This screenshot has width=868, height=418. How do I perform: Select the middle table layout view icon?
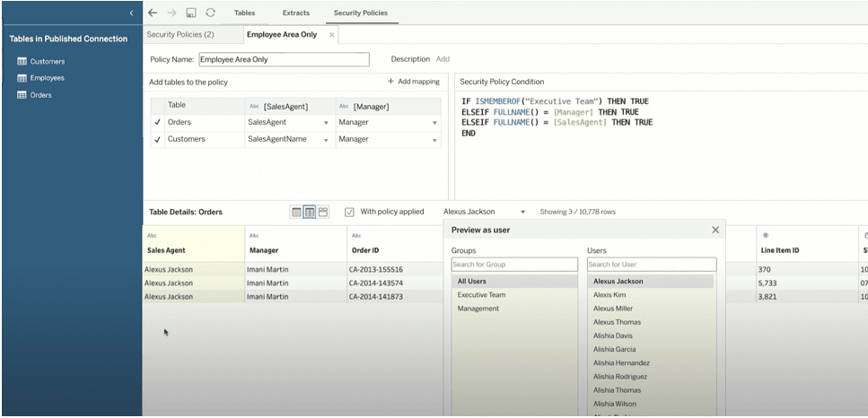[310, 212]
